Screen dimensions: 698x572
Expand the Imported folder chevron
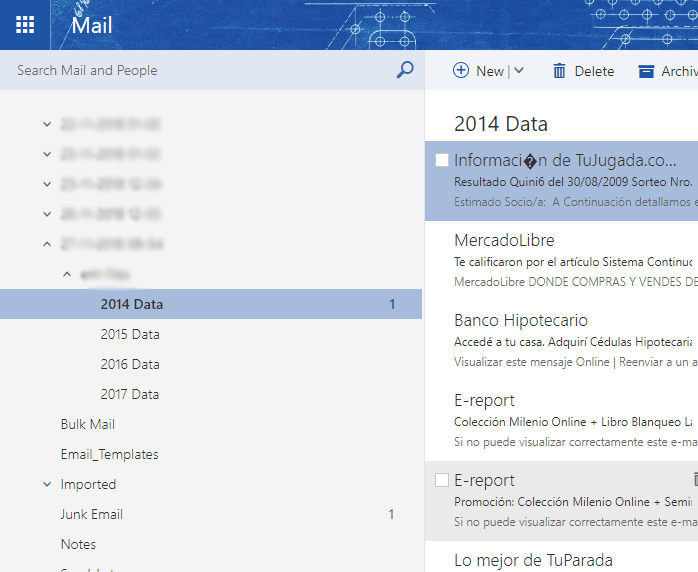pos(47,484)
